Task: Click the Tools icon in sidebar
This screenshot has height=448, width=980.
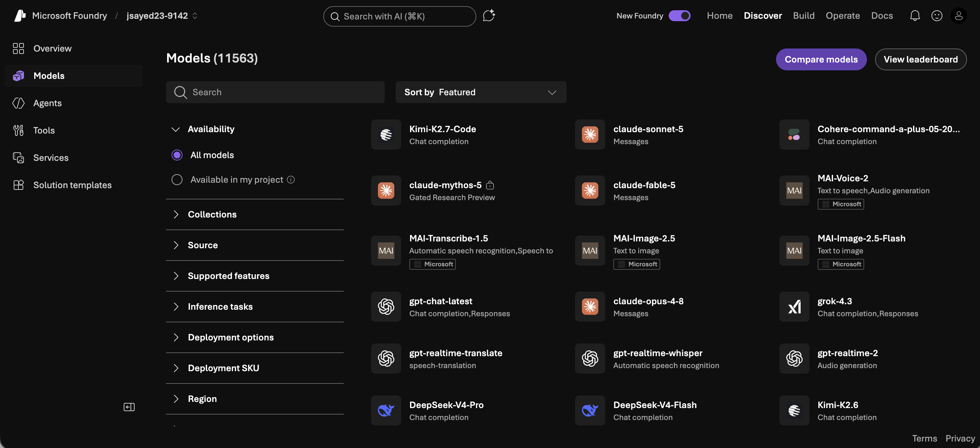Action: pos(18,130)
